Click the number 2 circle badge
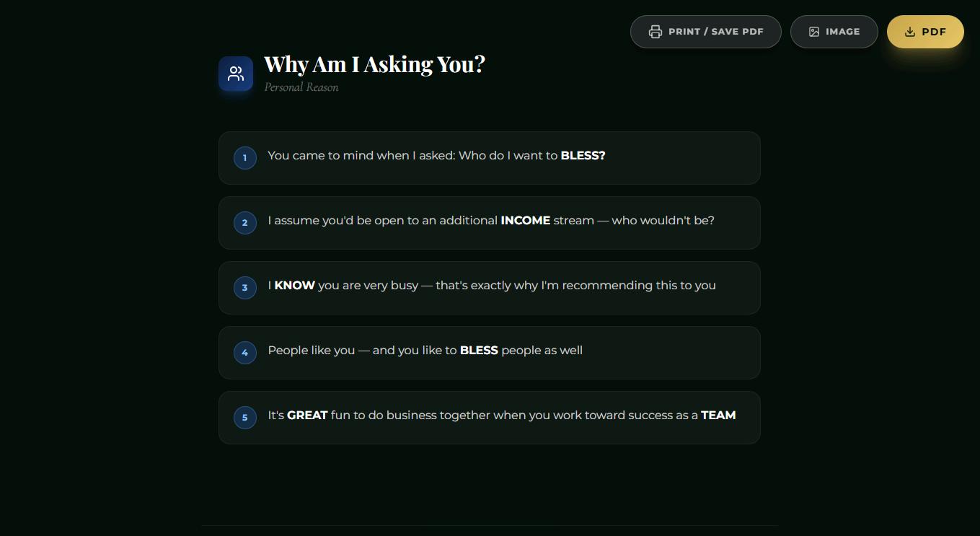980x536 pixels. (x=245, y=223)
